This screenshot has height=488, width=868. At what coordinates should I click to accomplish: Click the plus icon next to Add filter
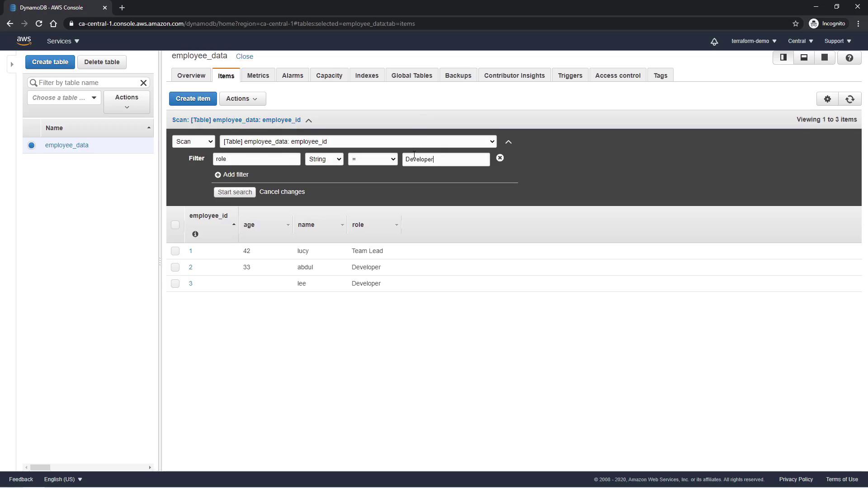(218, 175)
